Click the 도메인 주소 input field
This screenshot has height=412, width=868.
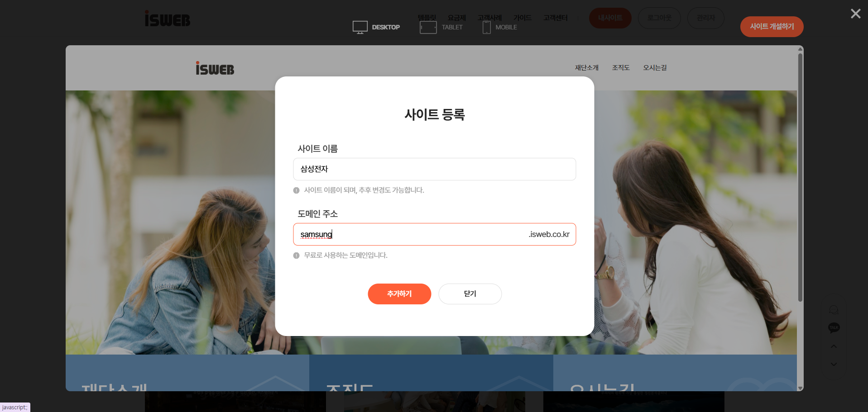point(434,234)
